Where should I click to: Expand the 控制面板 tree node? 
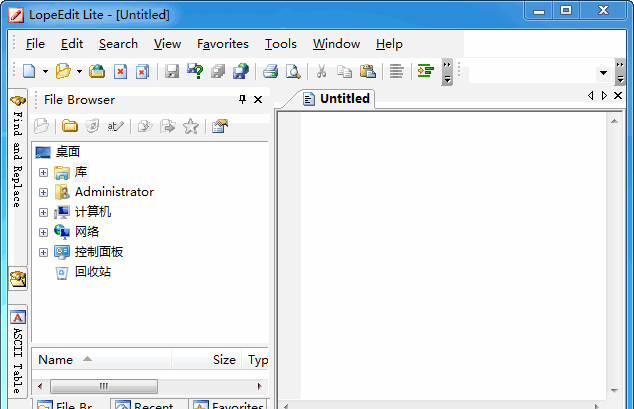pyautogui.click(x=43, y=252)
